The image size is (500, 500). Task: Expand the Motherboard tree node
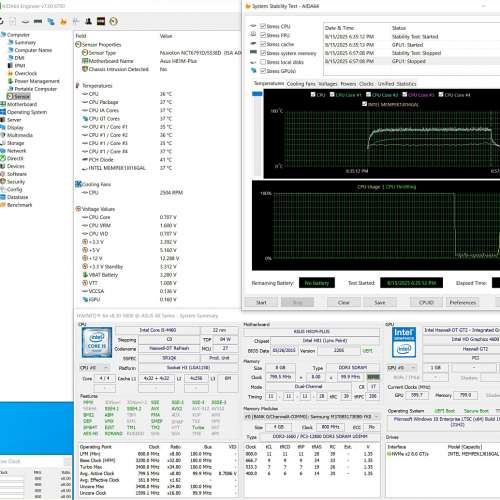click(x=22, y=104)
